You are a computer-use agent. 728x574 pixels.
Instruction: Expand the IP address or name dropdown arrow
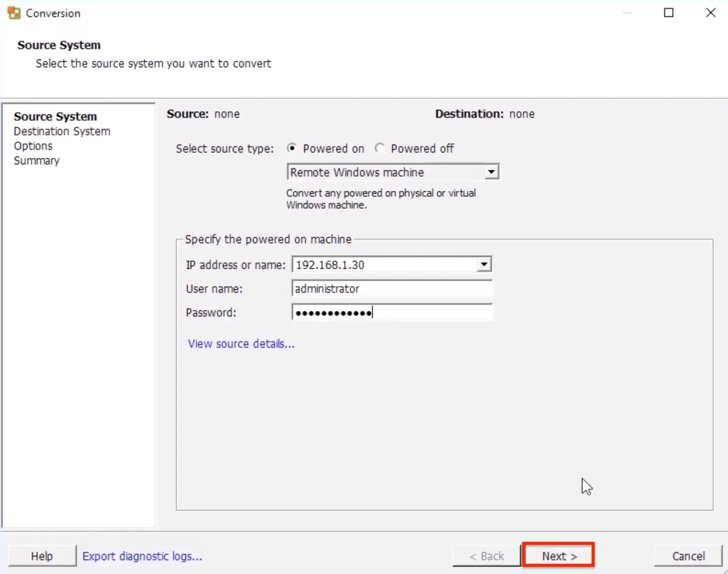[484, 265]
